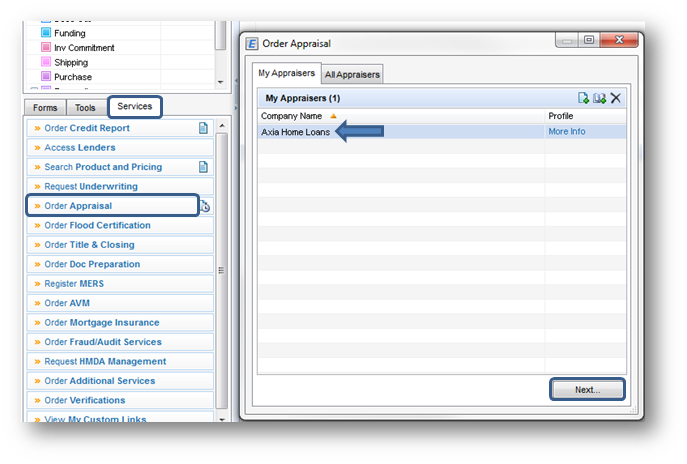Switch to the All Appraisers tab
687x464 pixels.
tap(351, 74)
